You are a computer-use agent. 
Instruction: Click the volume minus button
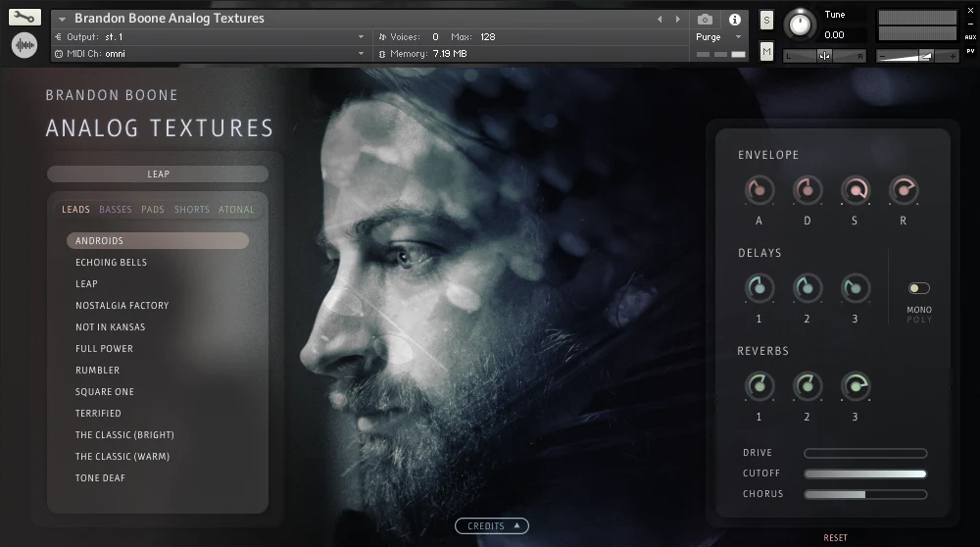[883, 56]
